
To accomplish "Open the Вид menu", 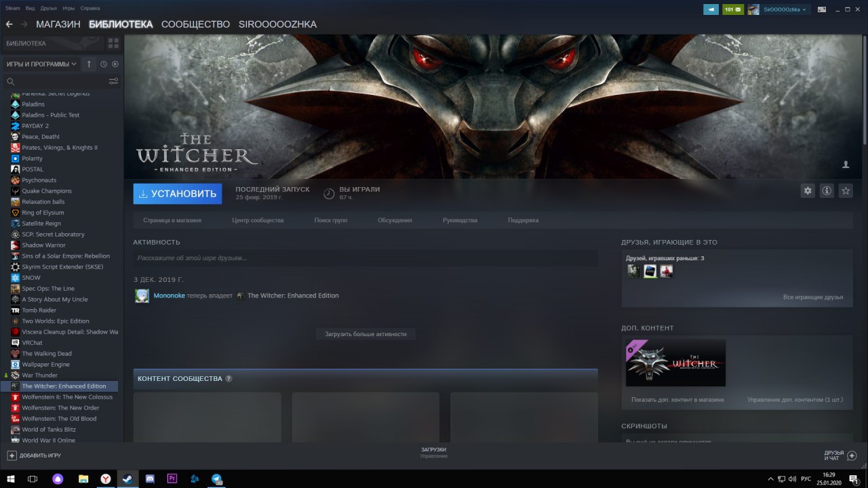I will click(31, 8).
